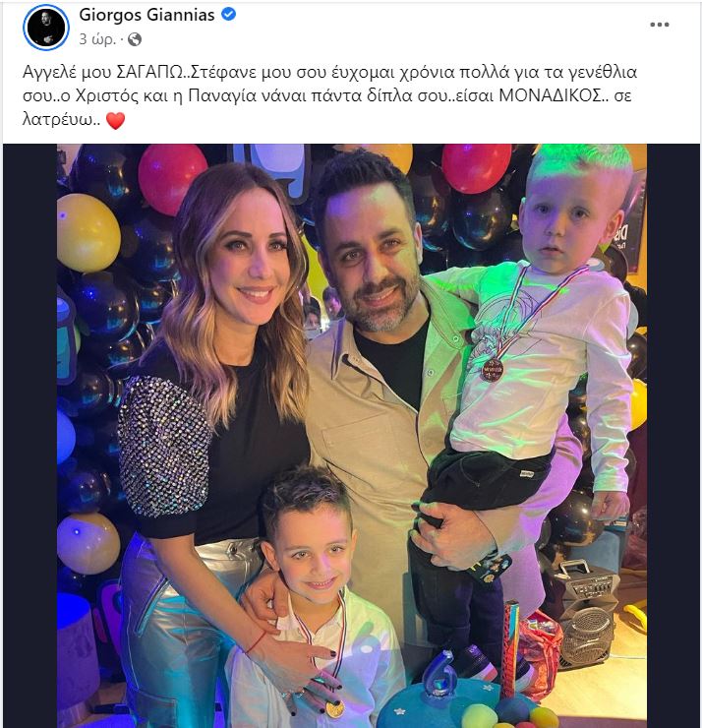Open the three-dot post options menu

(x=660, y=25)
